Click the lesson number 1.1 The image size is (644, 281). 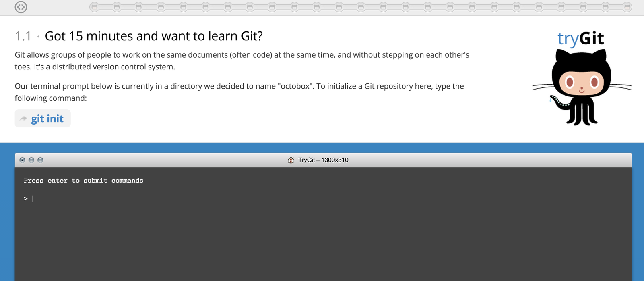[x=23, y=36]
